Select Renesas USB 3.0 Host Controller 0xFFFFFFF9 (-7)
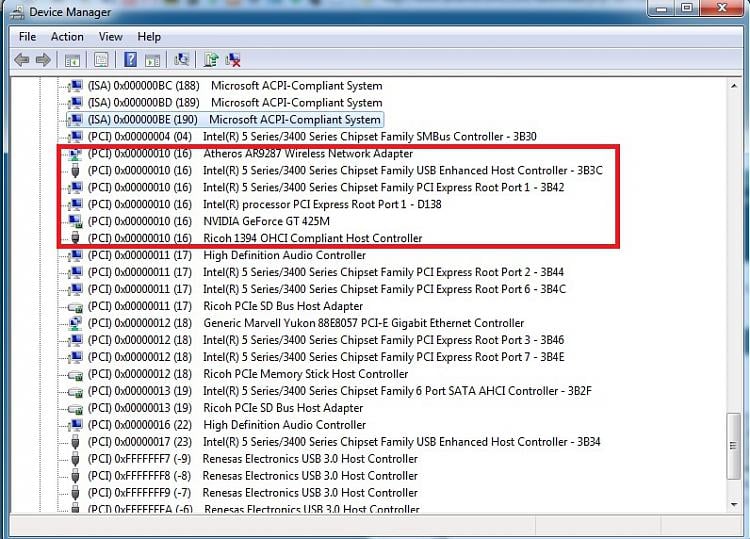This screenshot has height=539, width=750. [253, 493]
